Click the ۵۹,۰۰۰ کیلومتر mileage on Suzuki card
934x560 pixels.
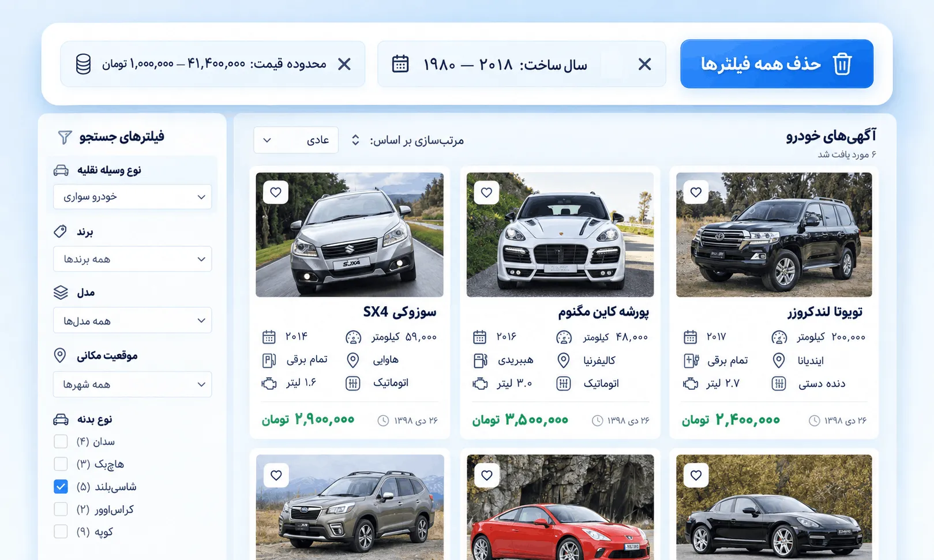click(404, 337)
